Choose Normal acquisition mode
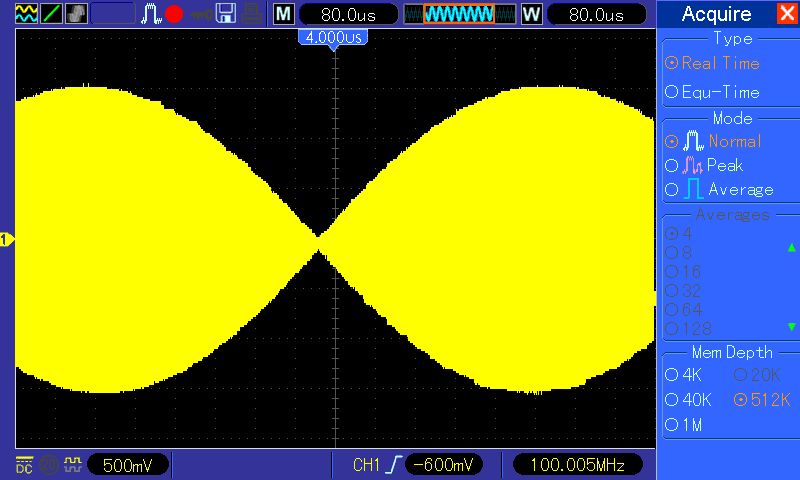 (713, 141)
